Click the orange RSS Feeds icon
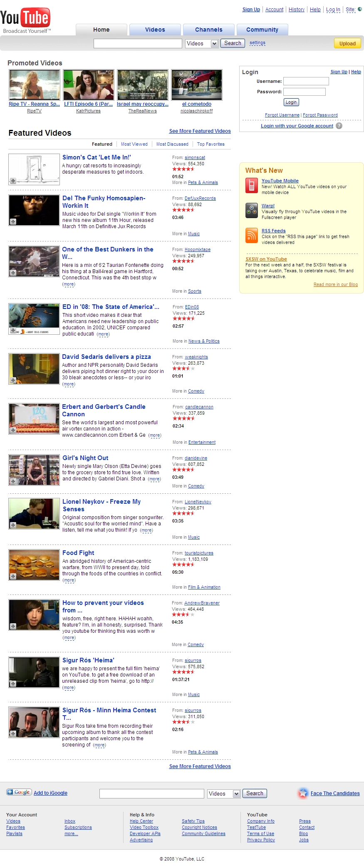Screen dimensions: 364x868 (251, 235)
